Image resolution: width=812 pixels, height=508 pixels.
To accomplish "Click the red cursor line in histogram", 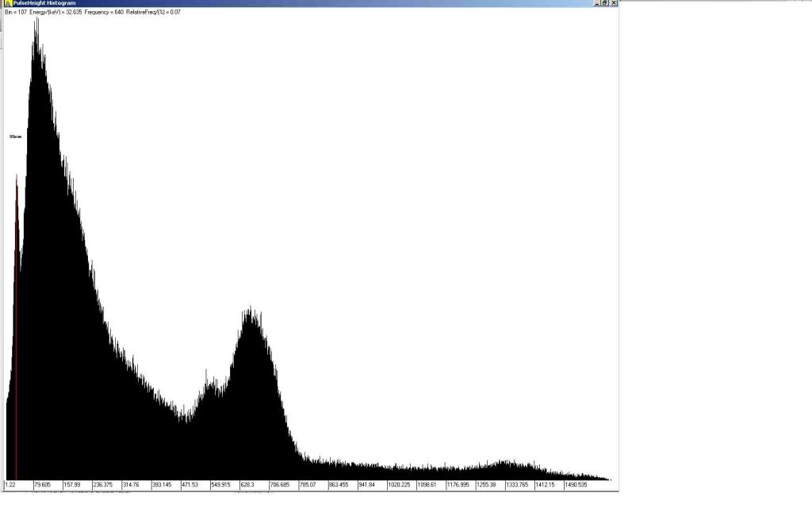I will tap(17, 317).
